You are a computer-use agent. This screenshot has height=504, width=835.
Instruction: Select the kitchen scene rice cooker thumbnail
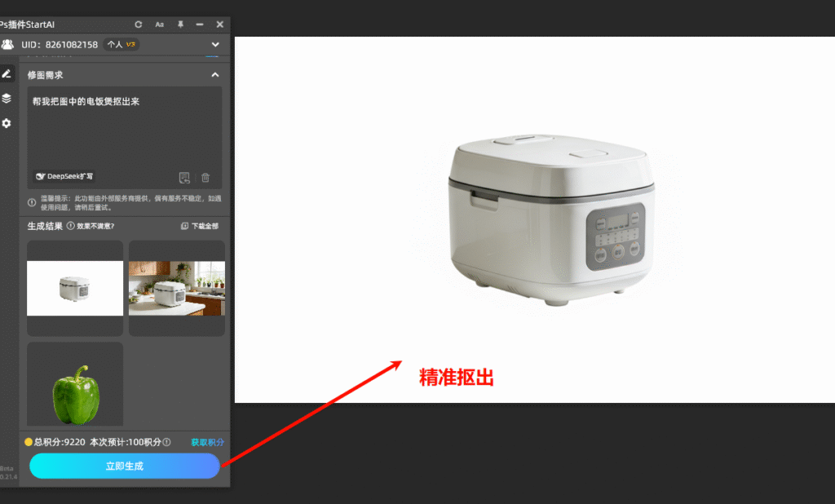[177, 288]
